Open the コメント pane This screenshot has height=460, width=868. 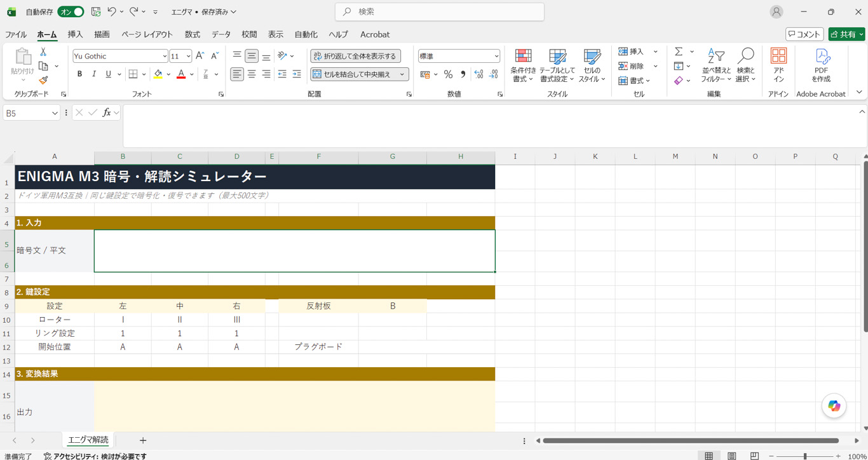(x=804, y=34)
